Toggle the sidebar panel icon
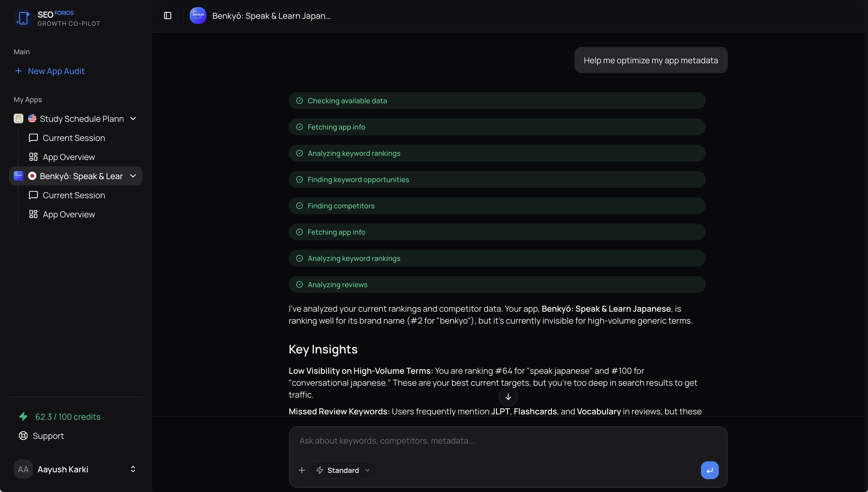This screenshot has height=492, width=868. (x=167, y=16)
